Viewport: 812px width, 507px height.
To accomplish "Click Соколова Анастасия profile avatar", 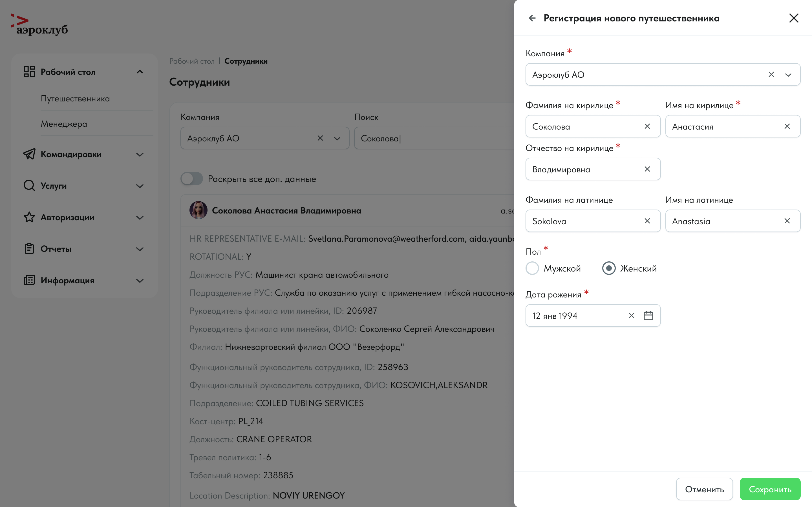I will click(198, 211).
